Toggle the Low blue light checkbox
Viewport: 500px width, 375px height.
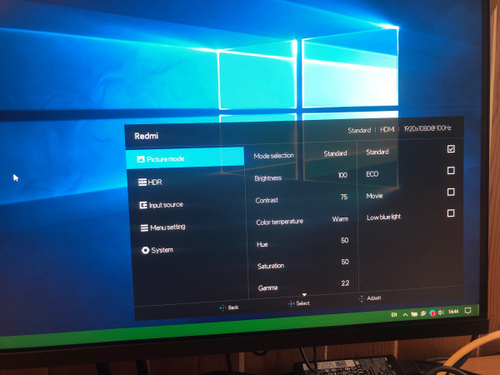tap(451, 213)
